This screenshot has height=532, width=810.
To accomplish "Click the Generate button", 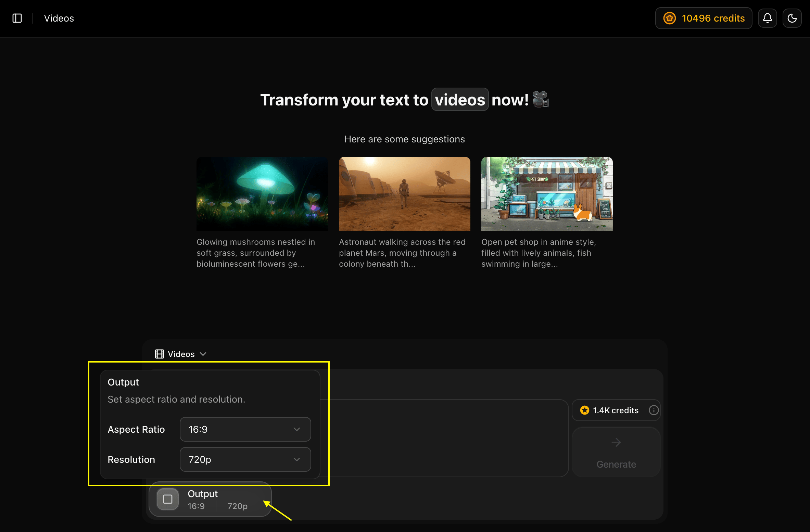I will pyautogui.click(x=616, y=452).
